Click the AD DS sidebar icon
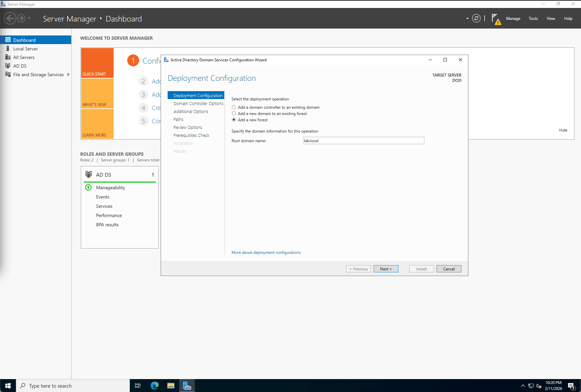581x392 pixels. [x=8, y=66]
